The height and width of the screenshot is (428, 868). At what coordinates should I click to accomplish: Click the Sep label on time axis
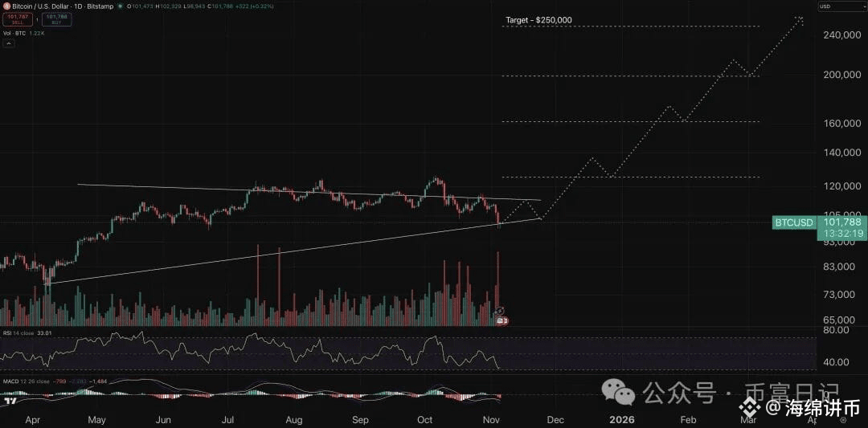(x=360, y=420)
